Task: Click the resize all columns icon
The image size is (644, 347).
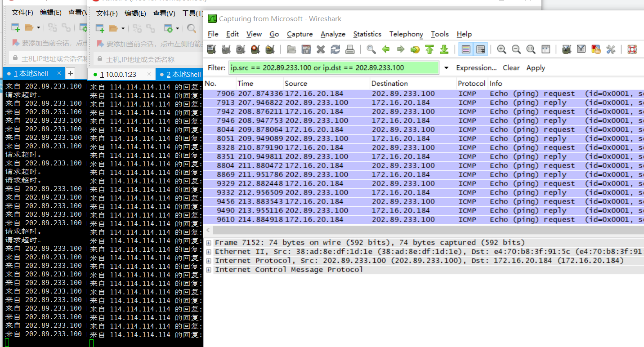Action: tap(546, 49)
